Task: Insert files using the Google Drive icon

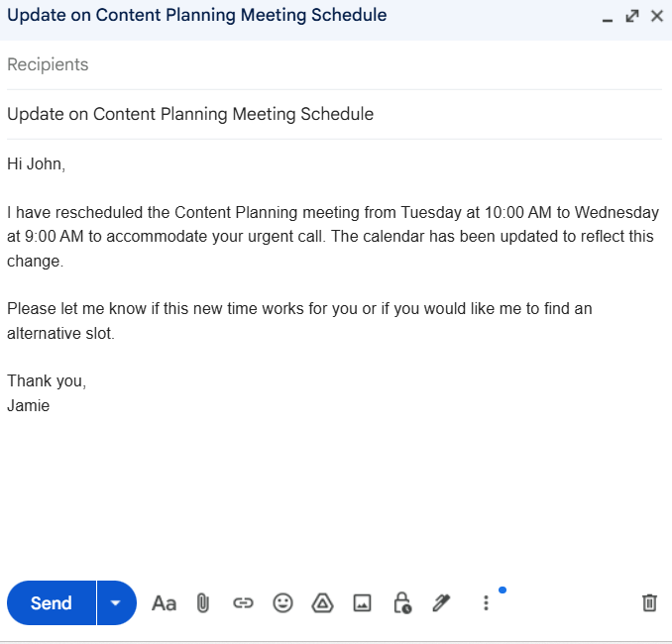Action: 322,602
